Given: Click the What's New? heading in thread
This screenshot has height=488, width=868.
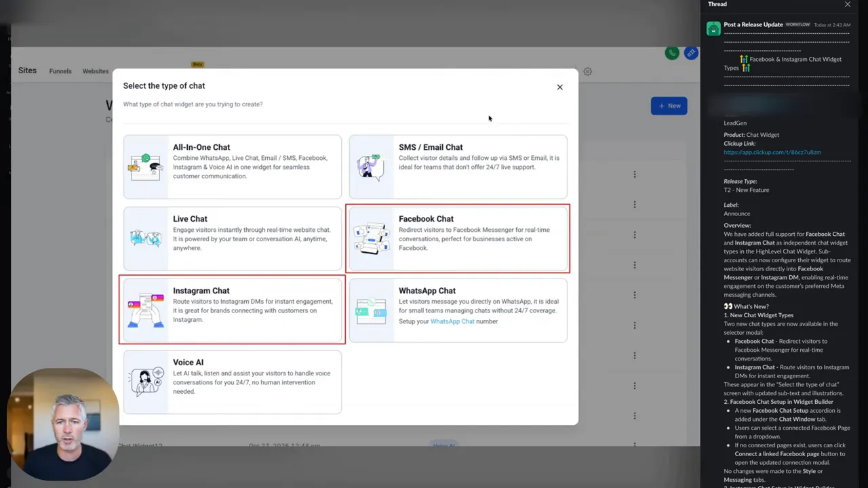Looking at the screenshot, I should (x=746, y=306).
